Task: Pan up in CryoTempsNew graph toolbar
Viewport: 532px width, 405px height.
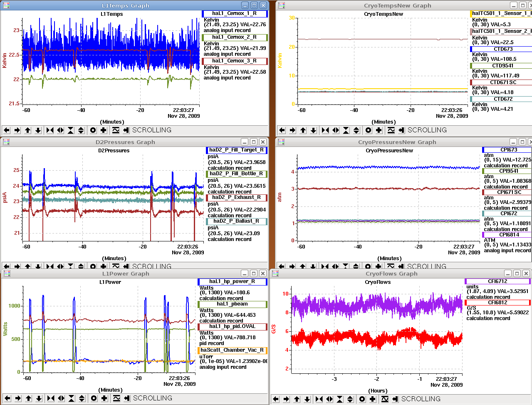Action: pos(303,130)
